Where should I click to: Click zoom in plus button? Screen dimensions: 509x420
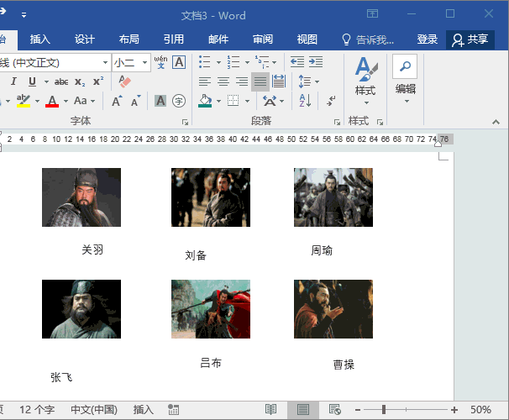point(454,410)
